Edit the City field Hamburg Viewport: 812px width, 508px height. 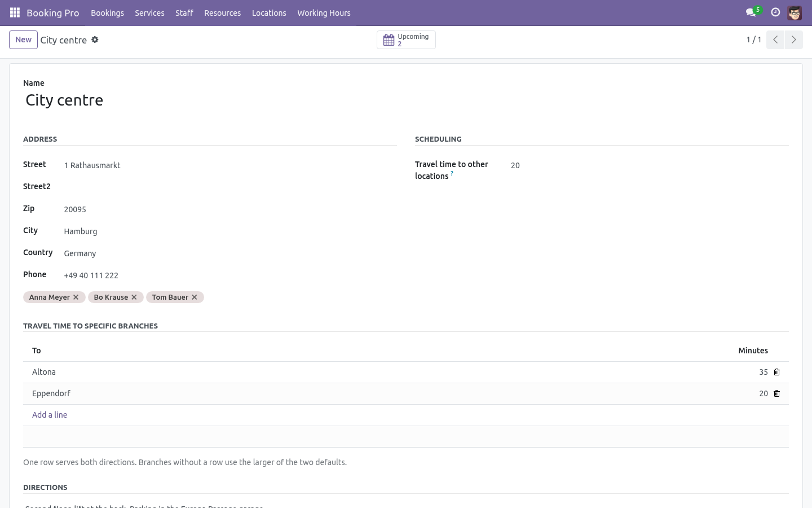click(230, 231)
